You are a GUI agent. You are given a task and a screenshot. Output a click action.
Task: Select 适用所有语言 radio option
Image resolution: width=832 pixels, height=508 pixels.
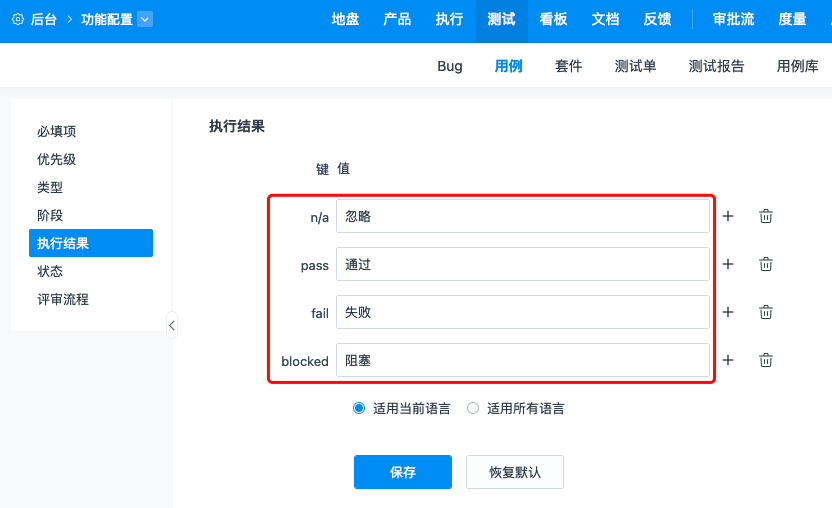pos(473,408)
